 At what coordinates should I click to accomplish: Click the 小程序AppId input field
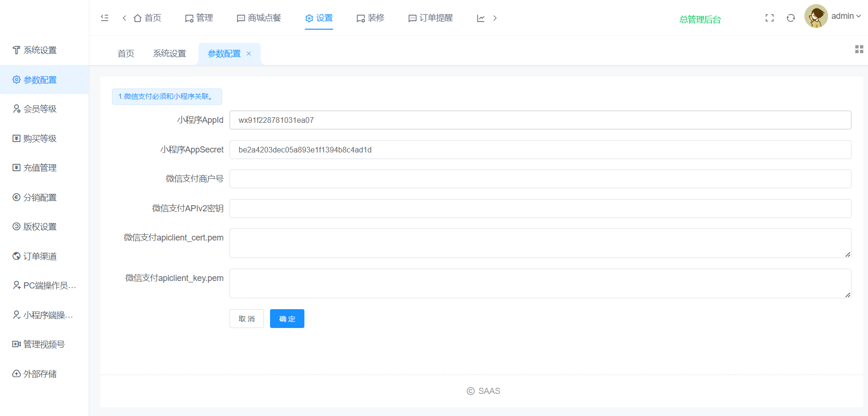point(540,120)
